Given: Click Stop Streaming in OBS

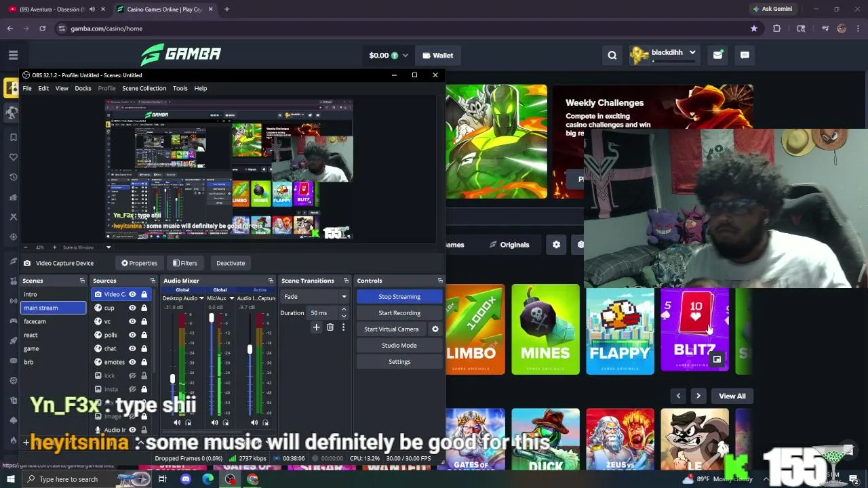Looking at the screenshot, I should click(x=399, y=297).
